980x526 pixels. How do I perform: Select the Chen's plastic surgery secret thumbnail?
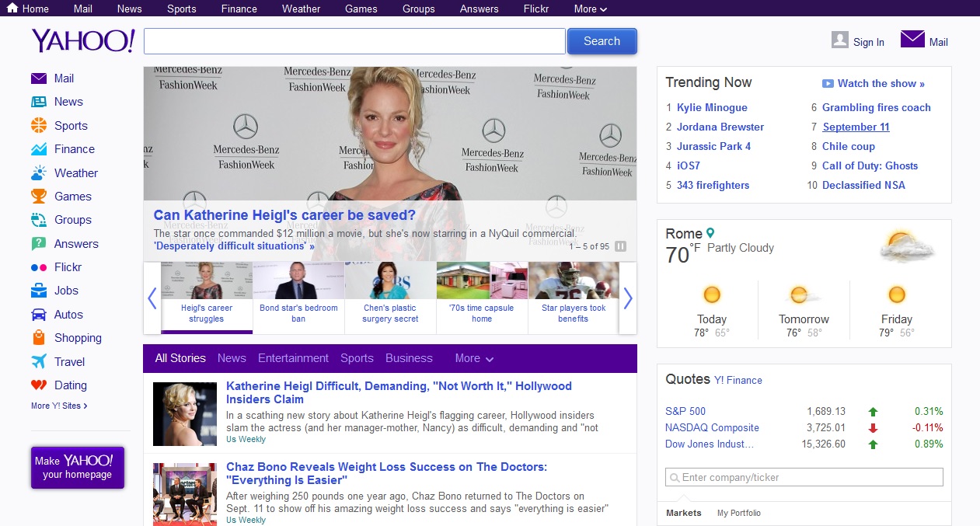click(390, 298)
